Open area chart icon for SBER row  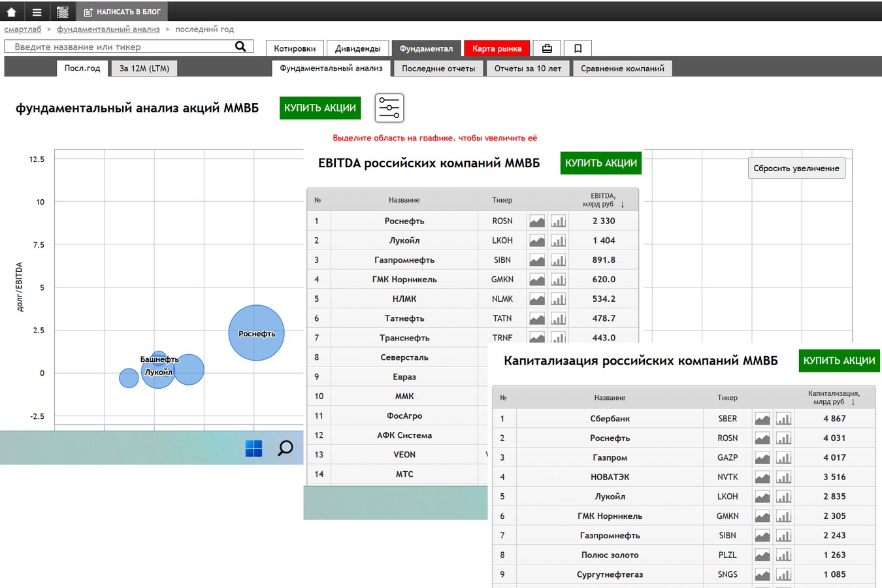[x=762, y=419]
